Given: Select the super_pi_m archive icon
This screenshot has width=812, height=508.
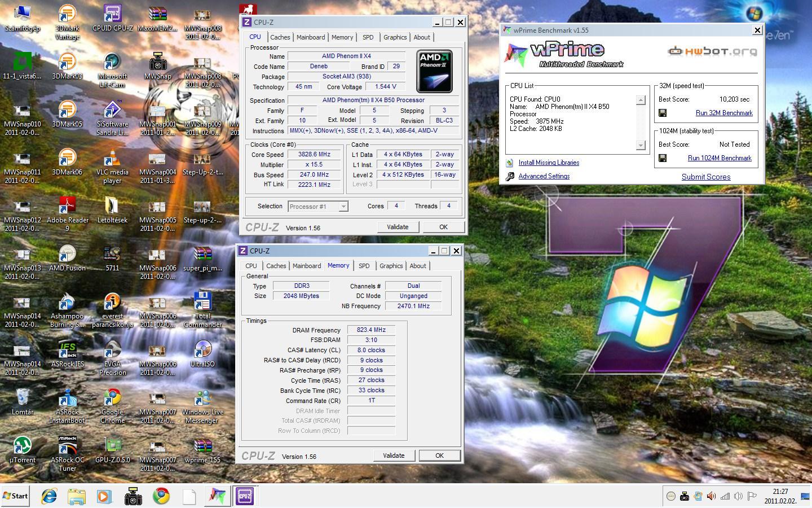Looking at the screenshot, I should [x=202, y=257].
